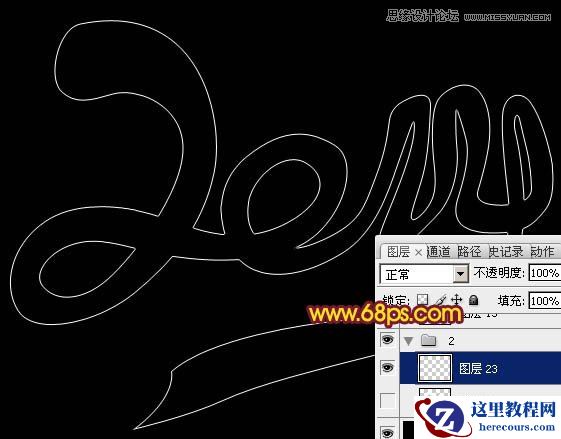Click folder icon of group 2
The height and width of the screenshot is (439, 561).
pos(428,340)
